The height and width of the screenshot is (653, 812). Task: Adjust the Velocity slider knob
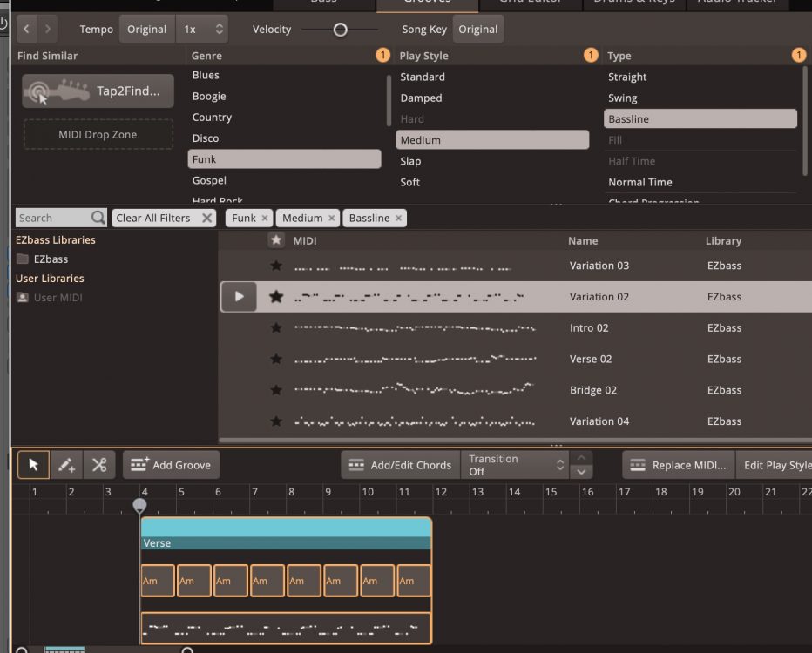pos(341,30)
